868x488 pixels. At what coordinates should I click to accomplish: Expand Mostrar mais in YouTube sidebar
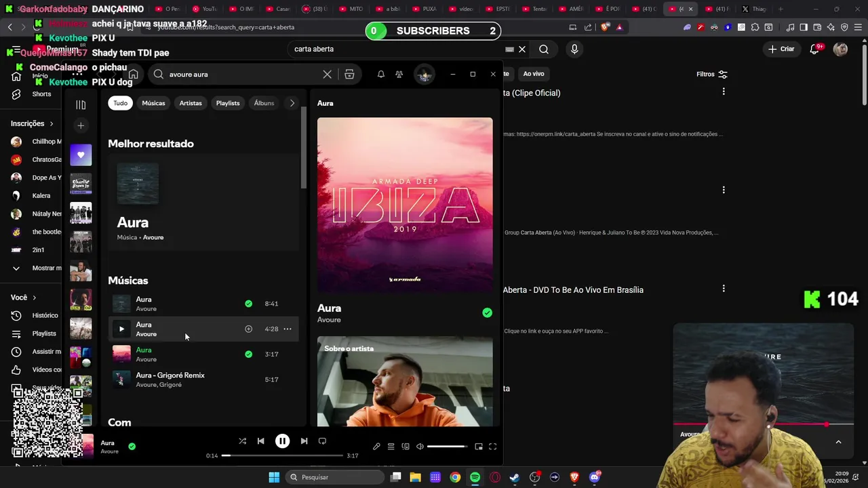tap(37, 268)
